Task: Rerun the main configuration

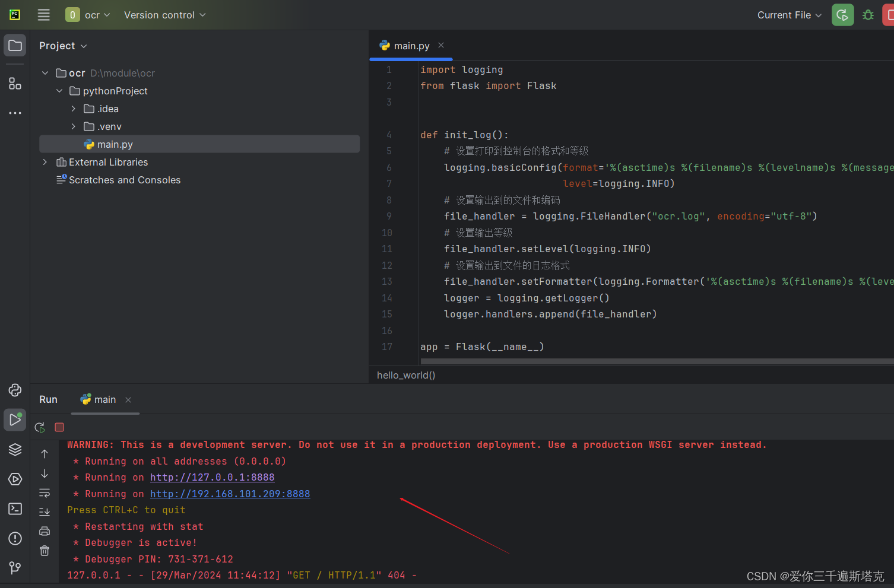Action: [x=40, y=427]
